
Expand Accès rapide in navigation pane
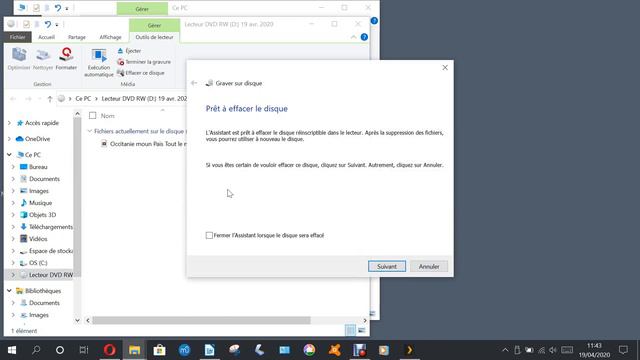(9, 123)
